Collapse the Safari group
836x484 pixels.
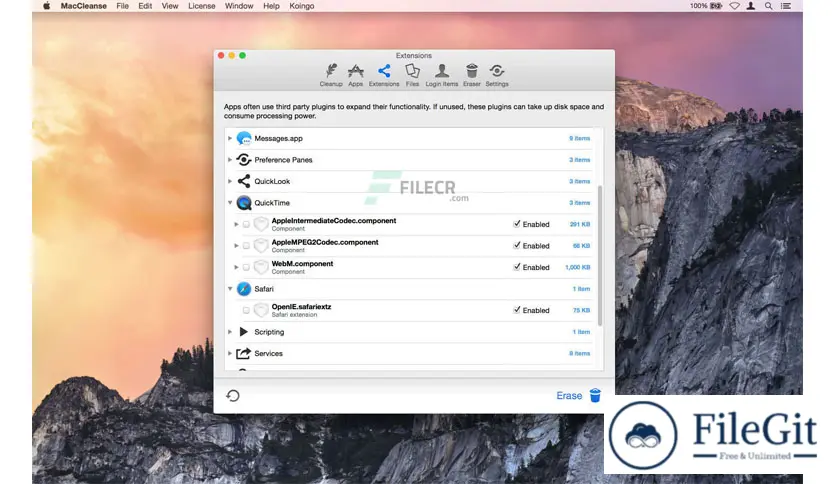coord(230,288)
